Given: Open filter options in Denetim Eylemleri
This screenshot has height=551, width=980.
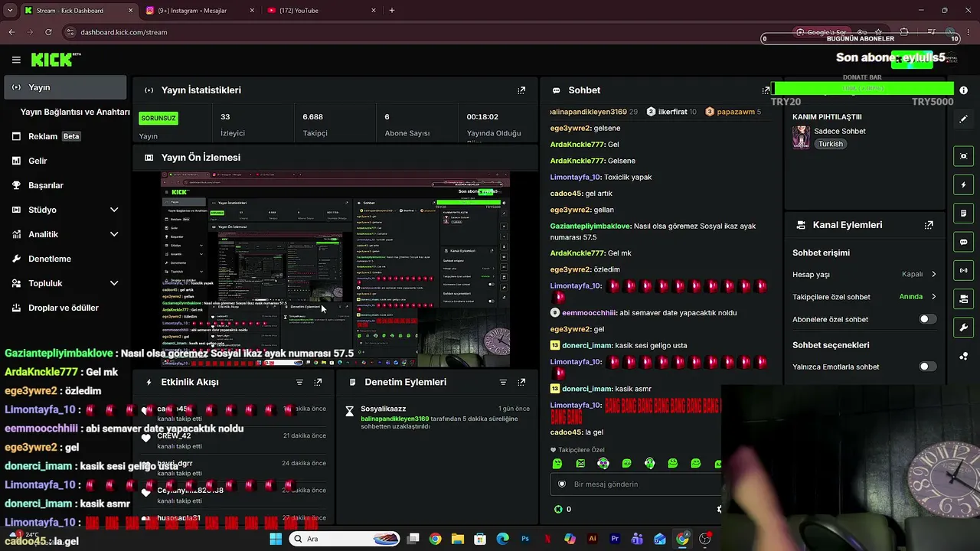Looking at the screenshot, I should point(503,382).
